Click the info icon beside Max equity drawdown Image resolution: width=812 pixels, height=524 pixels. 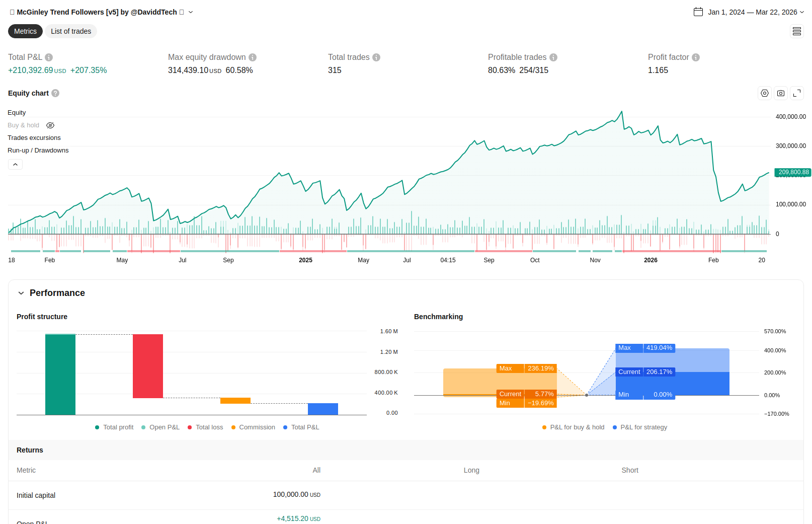point(253,57)
